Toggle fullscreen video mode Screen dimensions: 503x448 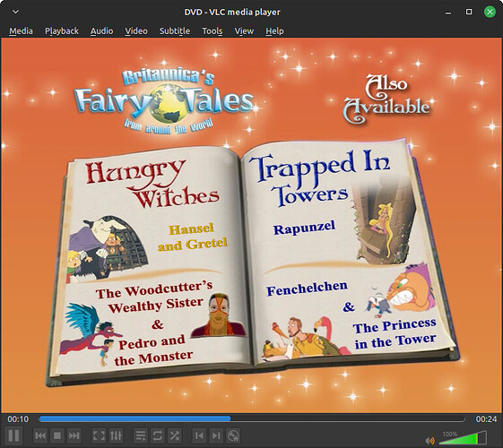tap(99, 435)
